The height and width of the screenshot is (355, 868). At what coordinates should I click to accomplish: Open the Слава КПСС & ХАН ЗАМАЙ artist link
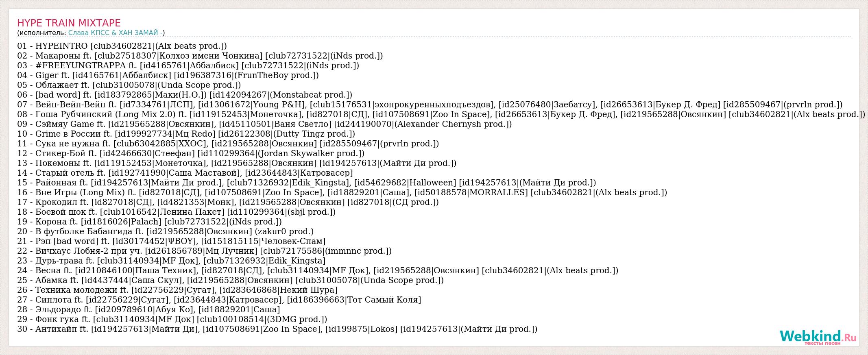tap(116, 33)
